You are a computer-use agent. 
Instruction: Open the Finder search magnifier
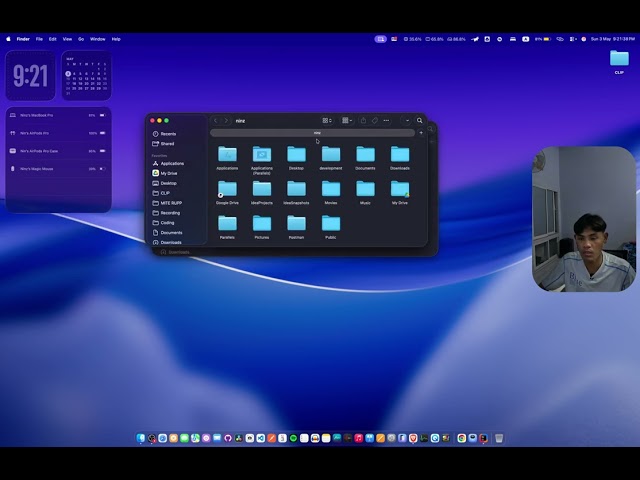[419, 120]
